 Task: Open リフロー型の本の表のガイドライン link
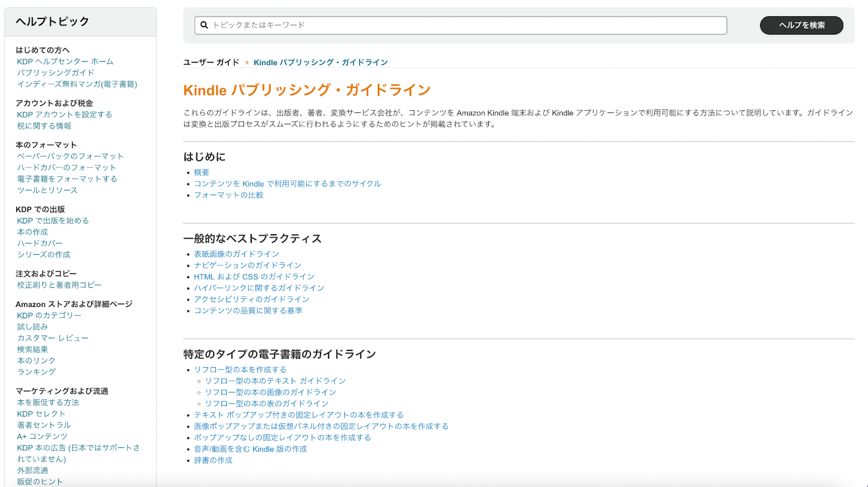click(267, 403)
